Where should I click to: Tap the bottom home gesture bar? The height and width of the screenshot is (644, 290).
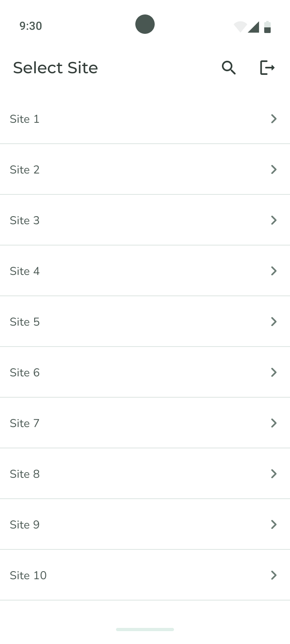(145, 629)
